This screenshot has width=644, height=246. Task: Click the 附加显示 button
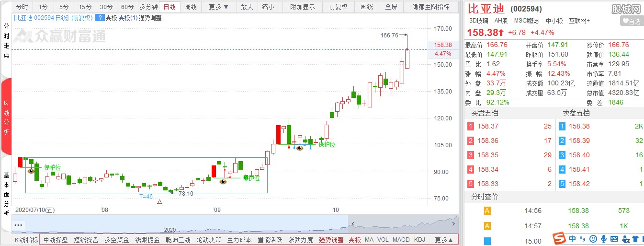click(x=303, y=7)
